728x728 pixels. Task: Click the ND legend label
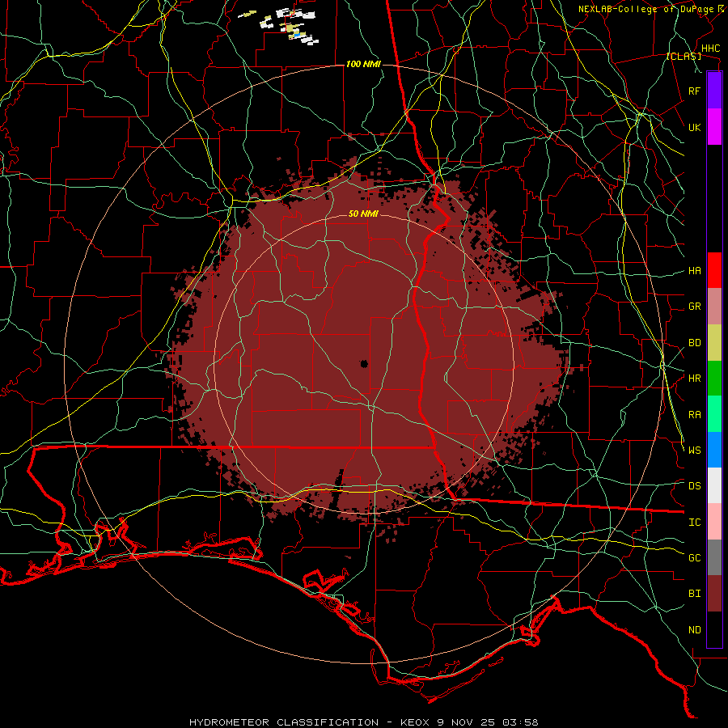(694, 629)
